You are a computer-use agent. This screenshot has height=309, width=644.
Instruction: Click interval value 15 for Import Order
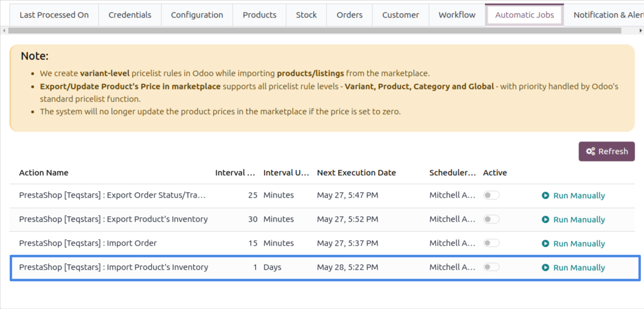coord(252,243)
